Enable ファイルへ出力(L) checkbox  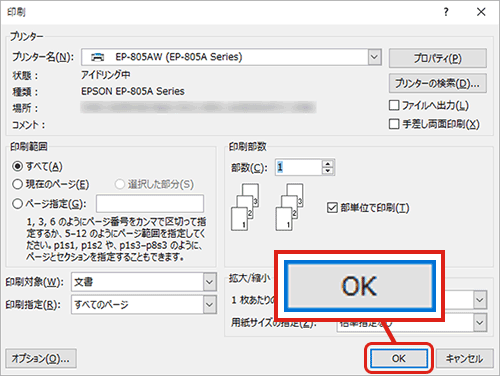click(394, 105)
